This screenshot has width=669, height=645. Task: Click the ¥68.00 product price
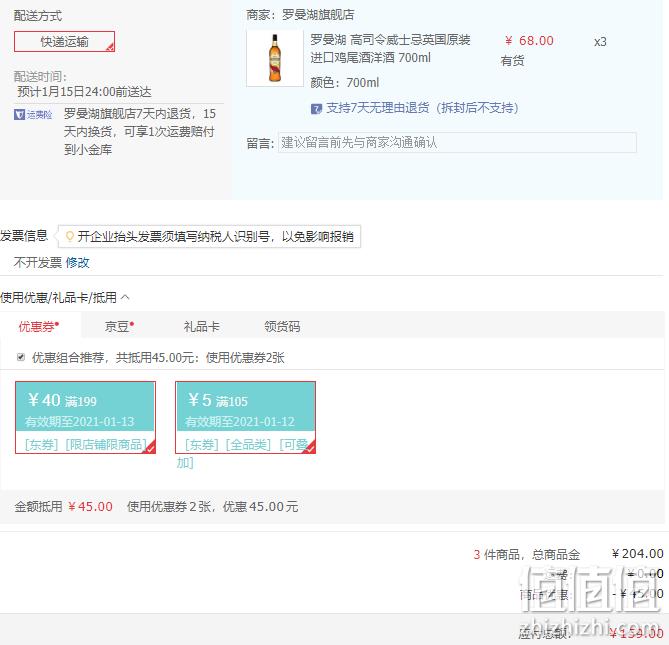[x=529, y=41]
